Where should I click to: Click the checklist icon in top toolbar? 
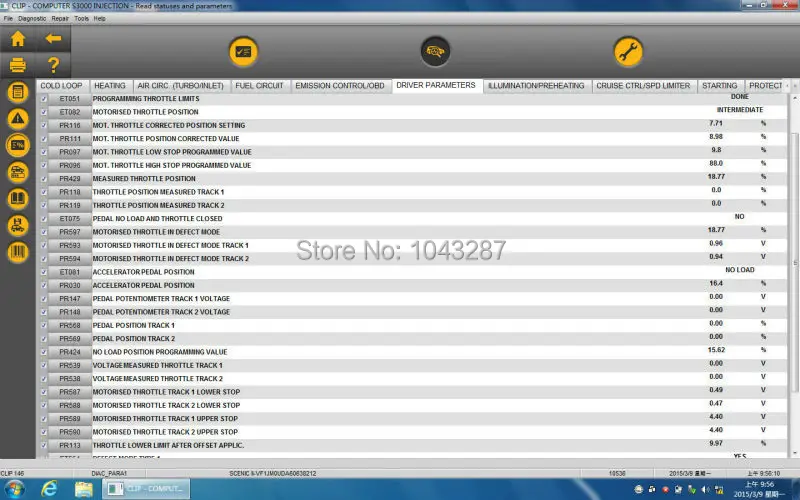click(x=243, y=52)
